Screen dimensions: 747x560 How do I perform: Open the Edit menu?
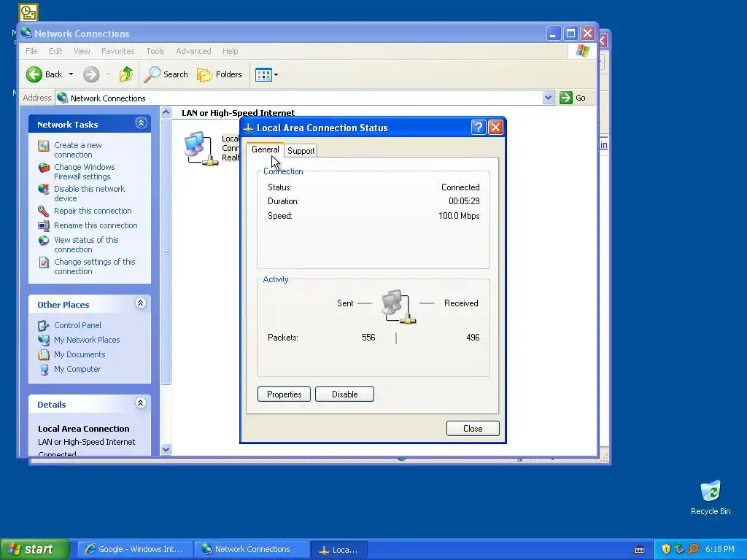55,51
